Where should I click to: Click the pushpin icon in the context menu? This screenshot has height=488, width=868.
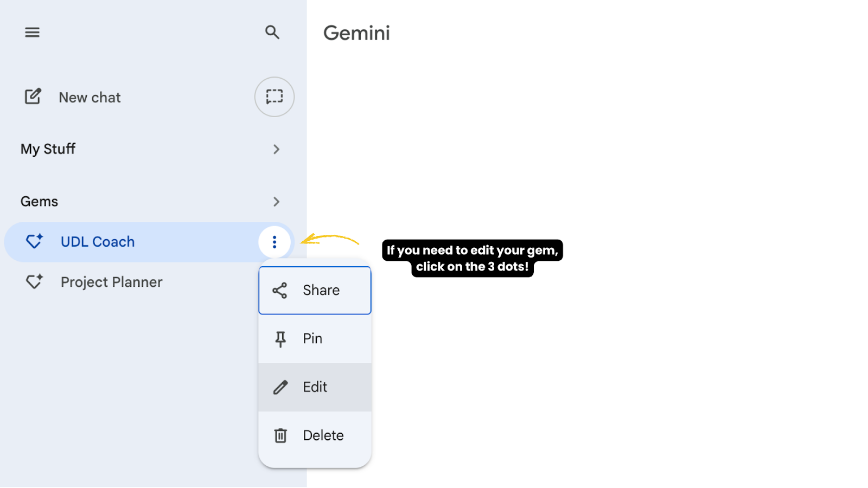[x=280, y=339]
